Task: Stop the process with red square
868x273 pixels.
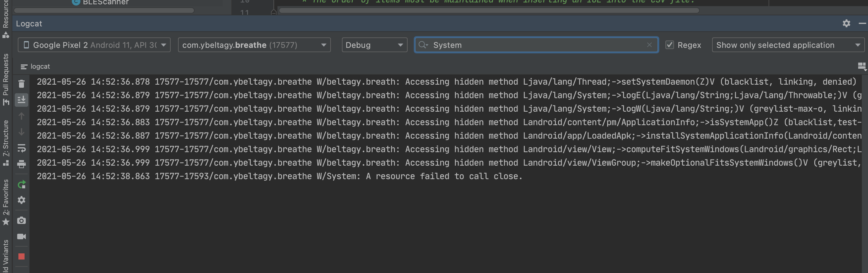Action: (21, 256)
